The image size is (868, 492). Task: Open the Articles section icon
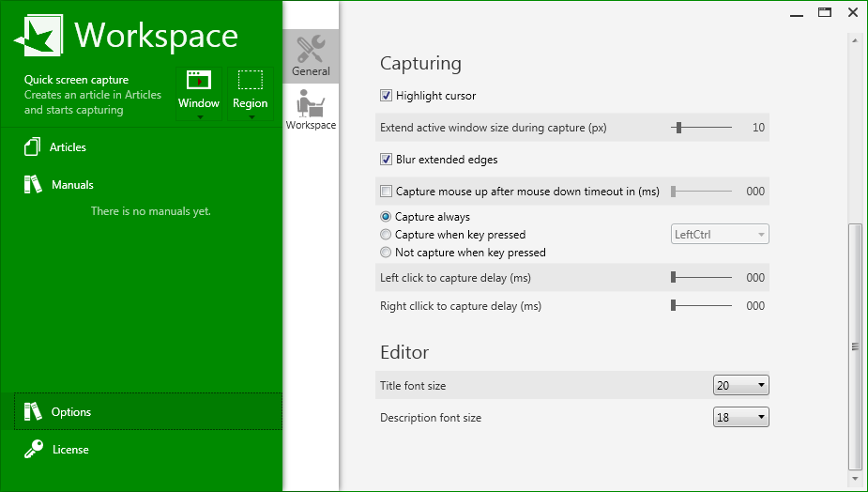point(33,147)
